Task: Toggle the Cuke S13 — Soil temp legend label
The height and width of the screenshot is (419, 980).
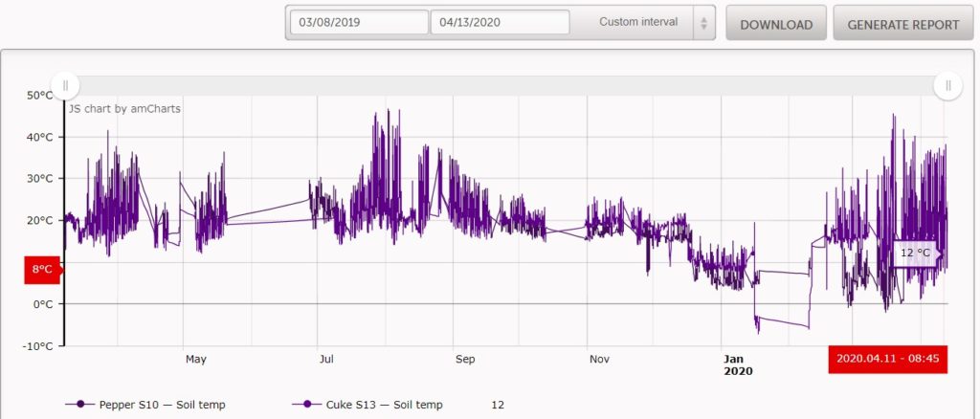Action: click(x=385, y=405)
